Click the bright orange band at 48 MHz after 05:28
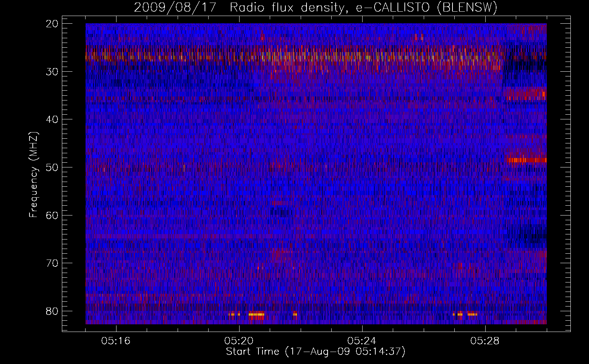 point(527,160)
